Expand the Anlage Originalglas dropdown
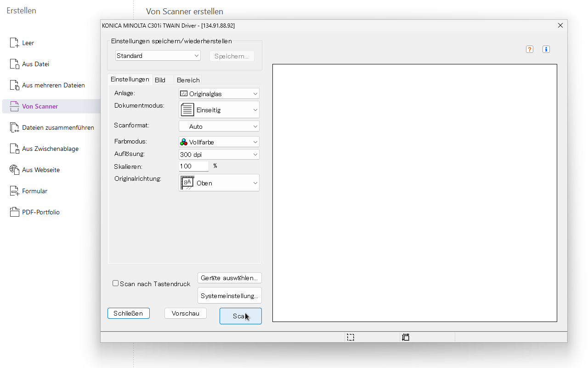 (219, 93)
